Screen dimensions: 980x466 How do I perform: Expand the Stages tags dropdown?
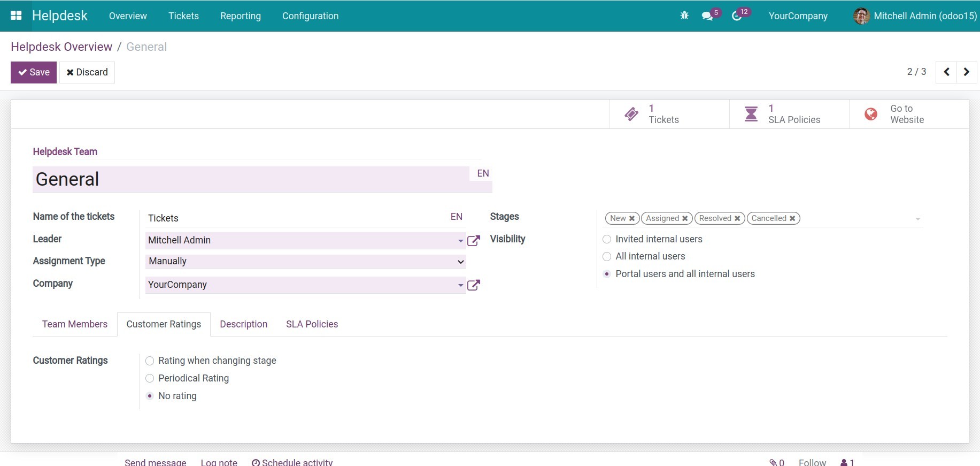pos(917,219)
